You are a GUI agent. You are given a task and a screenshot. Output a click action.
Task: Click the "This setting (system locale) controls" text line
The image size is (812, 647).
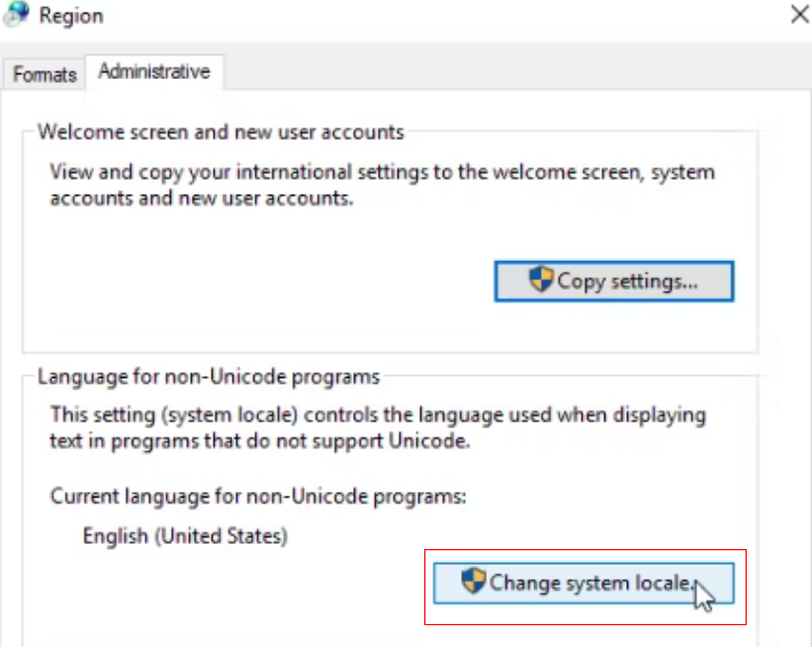click(378, 415)
